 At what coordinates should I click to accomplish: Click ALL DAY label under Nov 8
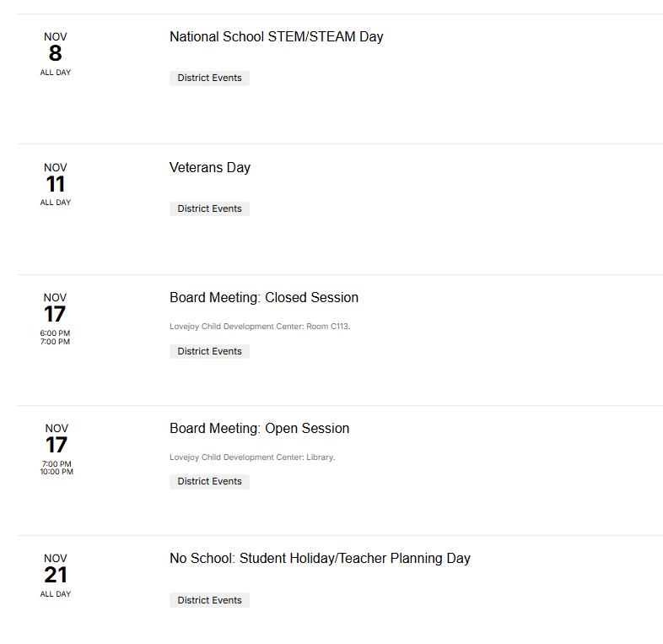tap(56, 73)
